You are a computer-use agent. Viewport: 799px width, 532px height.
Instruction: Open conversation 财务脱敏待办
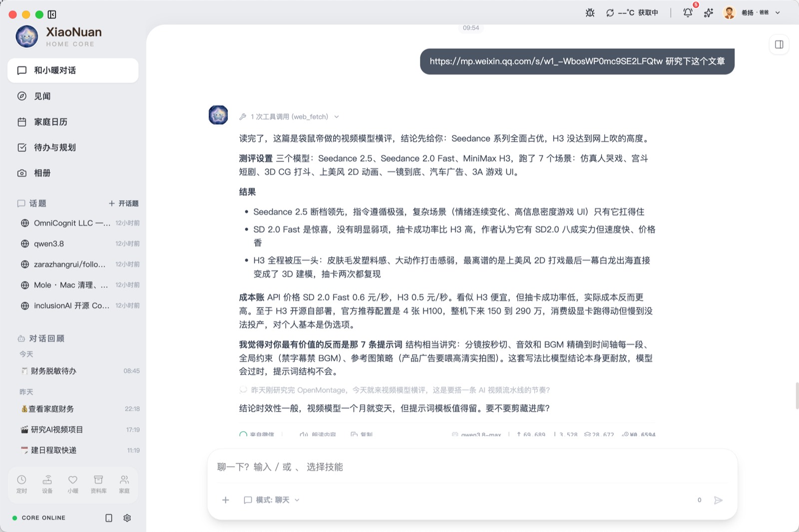pos(79,371)
